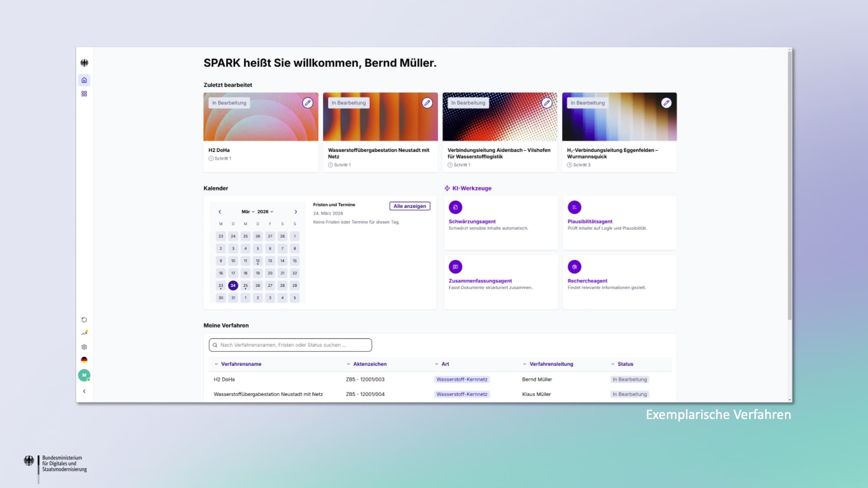Open the analytics chart icon in sidebar

(84, 333)
